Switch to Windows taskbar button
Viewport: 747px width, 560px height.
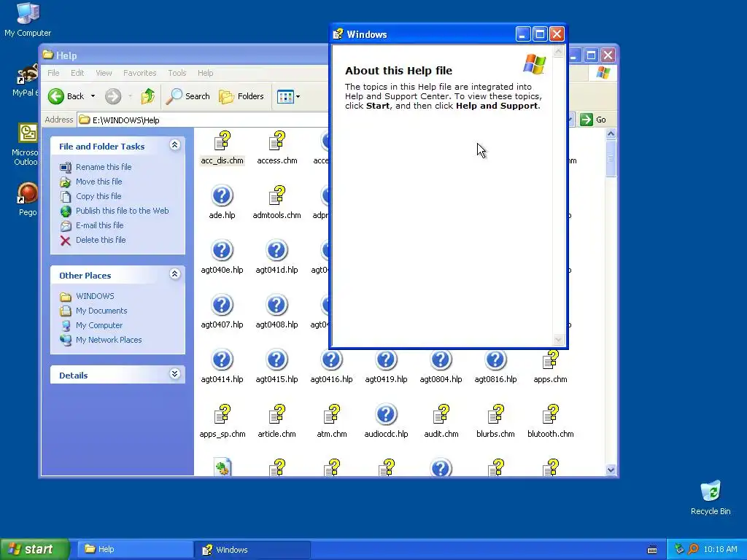point(252,550)
